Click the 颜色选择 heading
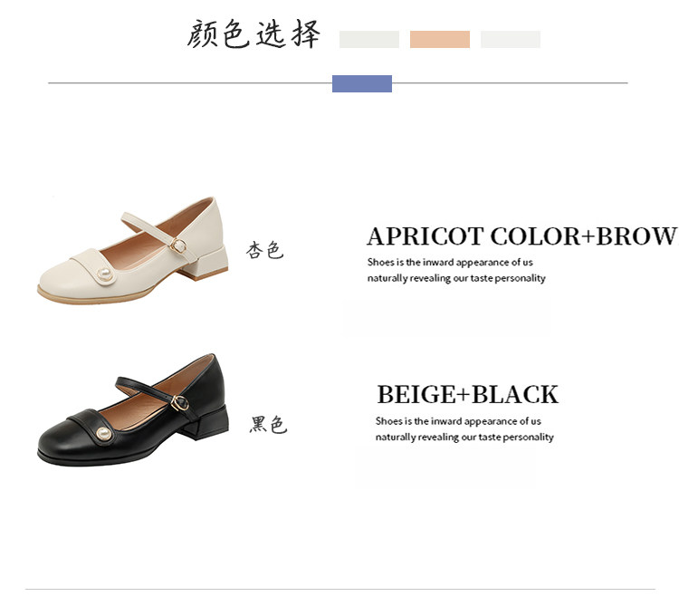Image resolution: width=679 pixels, height=616 pixels. coord(253,34)
